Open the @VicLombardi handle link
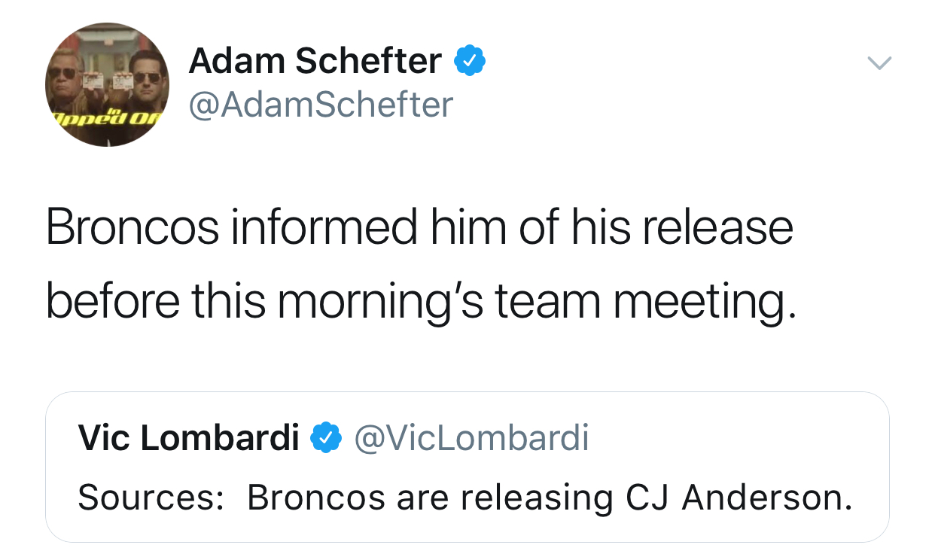The image size is (935, 560). [x=471, y=438]
